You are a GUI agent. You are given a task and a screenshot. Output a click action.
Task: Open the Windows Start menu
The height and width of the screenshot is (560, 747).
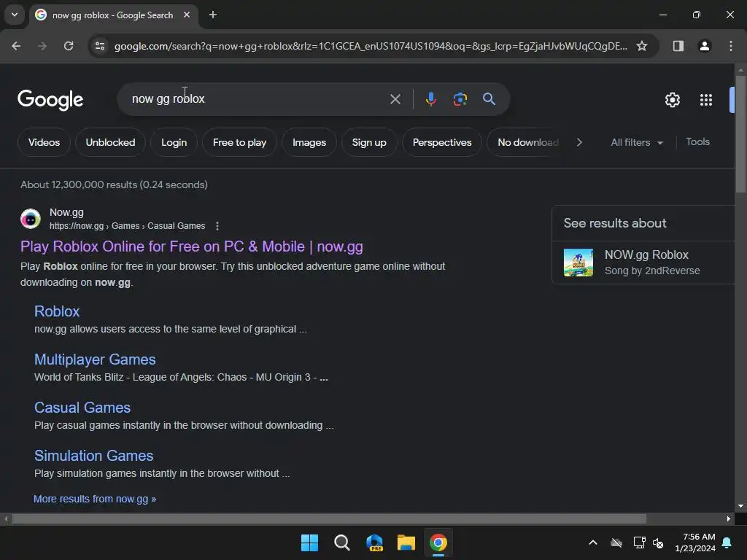coord(309,542)
